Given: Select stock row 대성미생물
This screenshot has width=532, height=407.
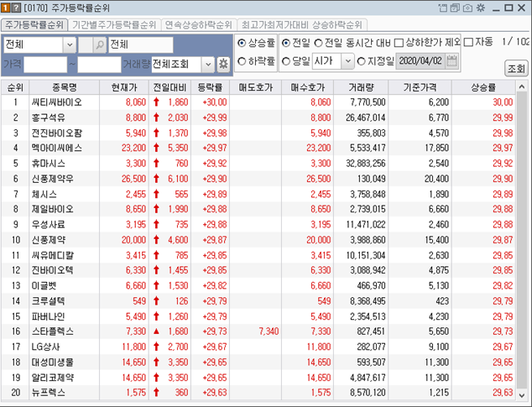Looking at the screenshot, I should click(x=258, y=363).
